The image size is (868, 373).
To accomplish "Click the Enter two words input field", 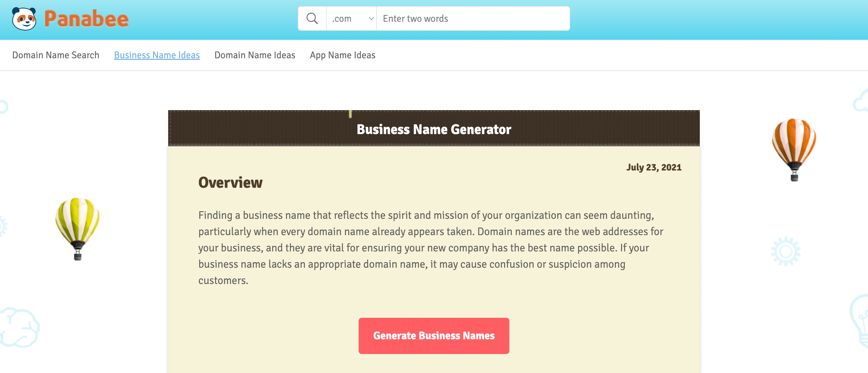I will point(473,18).
